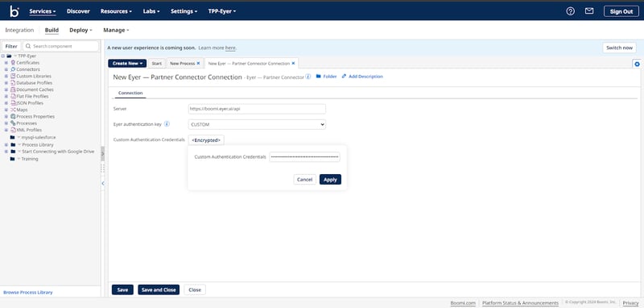Open the Deploy menu
Image resolution: width=644 pixels, height=308 pixels.
pyautogui.click(x=80, y=30)
